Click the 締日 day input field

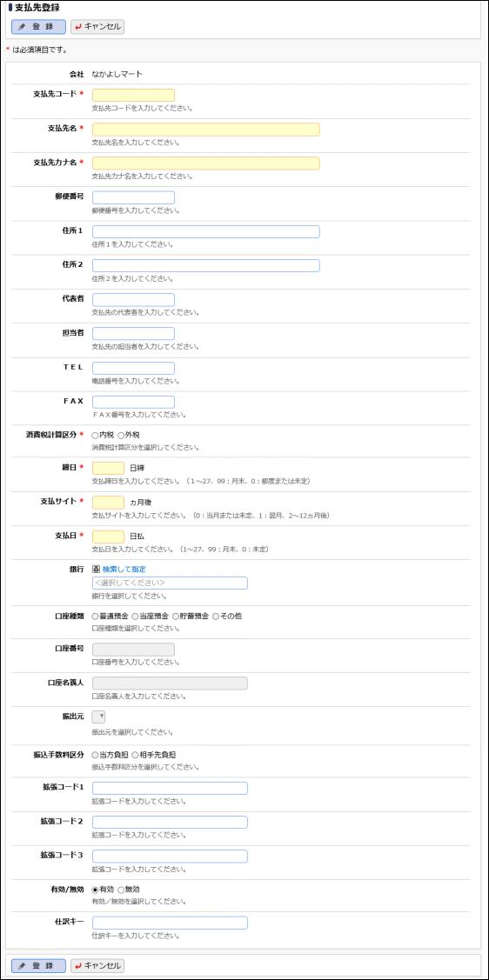(108, 468)
